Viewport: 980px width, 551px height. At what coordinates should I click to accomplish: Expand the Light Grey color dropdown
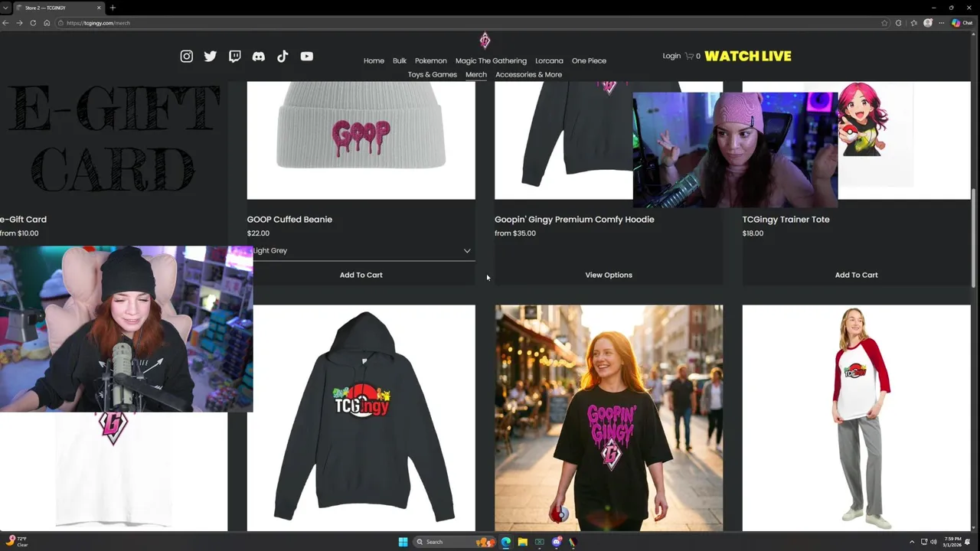[x=361, y=250]
